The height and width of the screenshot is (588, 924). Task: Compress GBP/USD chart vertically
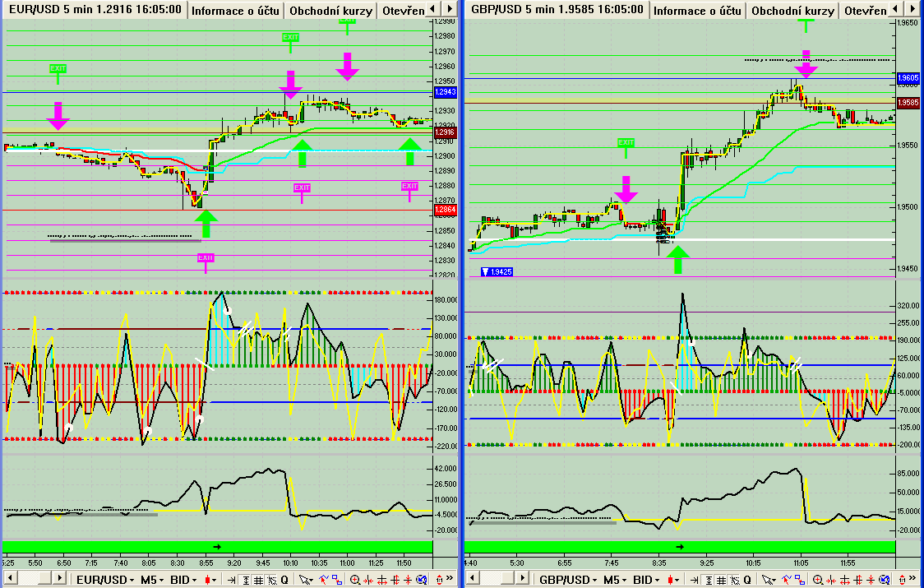[x=871, y=580]
